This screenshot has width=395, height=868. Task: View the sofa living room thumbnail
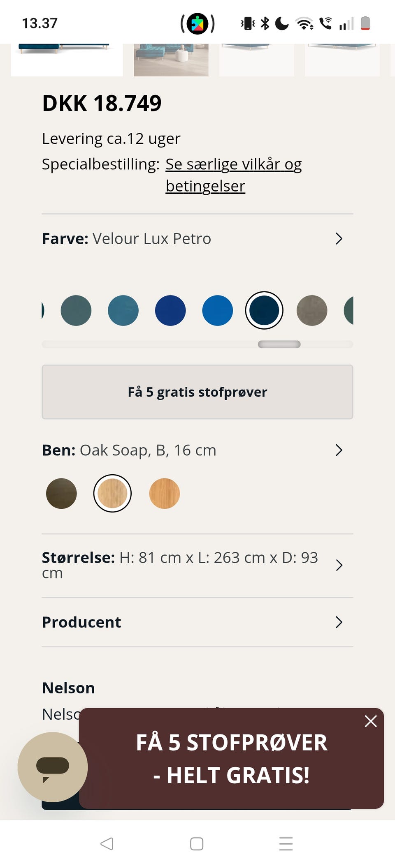(171, 60)
